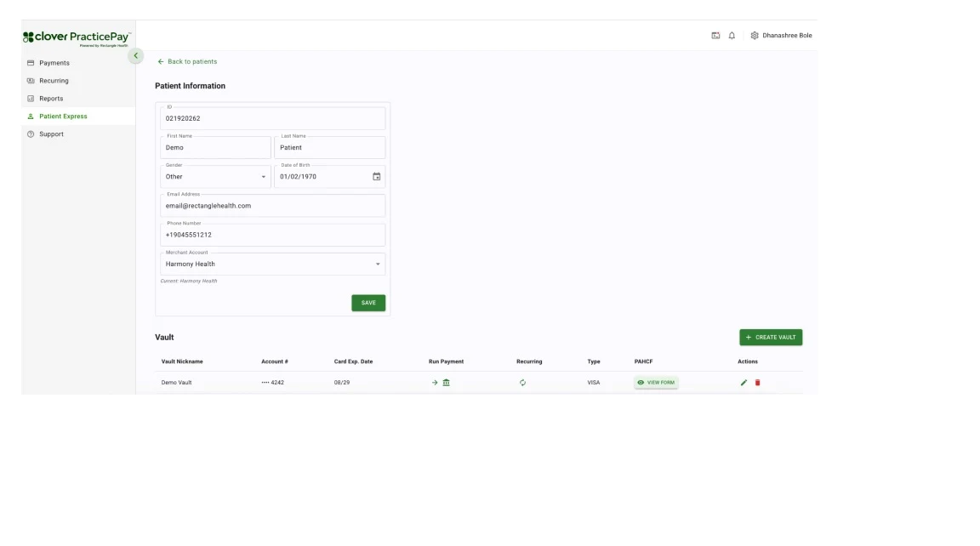
Task: View the PAHCF form
Action: [656, 383]
